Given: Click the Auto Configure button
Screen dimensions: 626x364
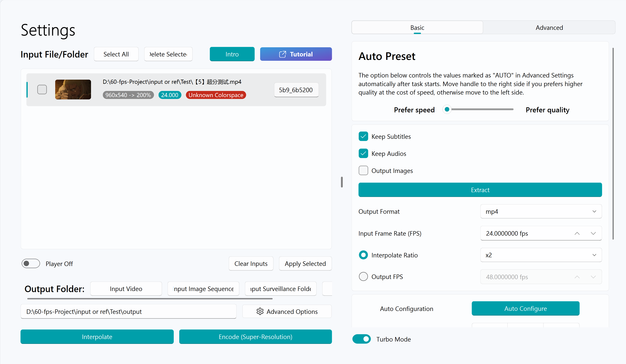Looking at the screenshot, I should tap(525, 308).
